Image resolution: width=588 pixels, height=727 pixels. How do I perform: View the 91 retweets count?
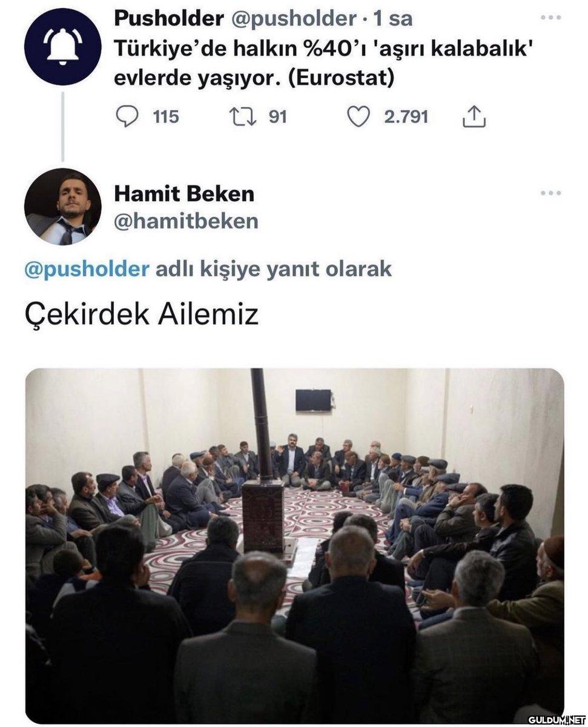pos(277,116)
